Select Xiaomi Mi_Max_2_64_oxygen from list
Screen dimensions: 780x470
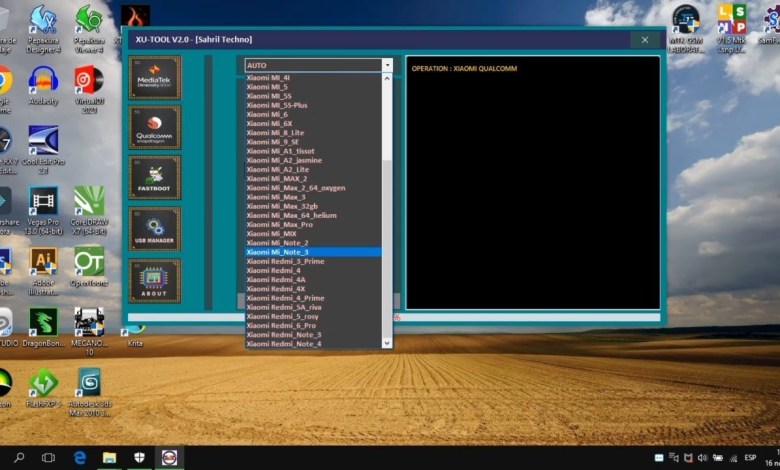point(313,188)
